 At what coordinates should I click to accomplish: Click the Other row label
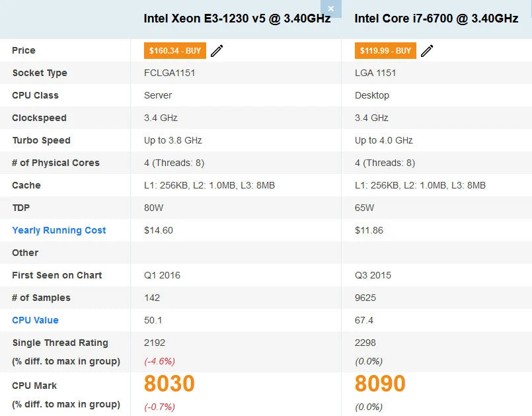[x=25, y=253]
